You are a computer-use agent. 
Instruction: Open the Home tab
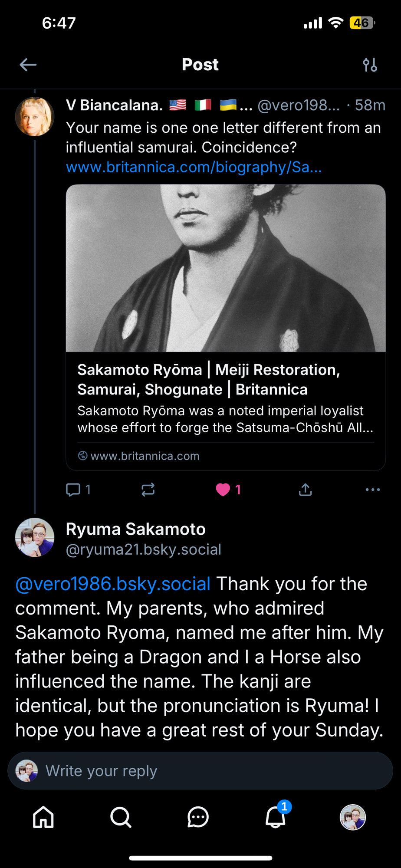[43, 817]
